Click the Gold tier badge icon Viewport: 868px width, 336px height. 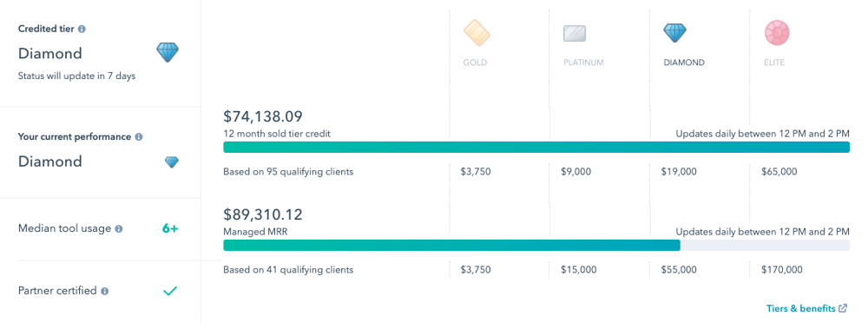(x=477, y=33)
